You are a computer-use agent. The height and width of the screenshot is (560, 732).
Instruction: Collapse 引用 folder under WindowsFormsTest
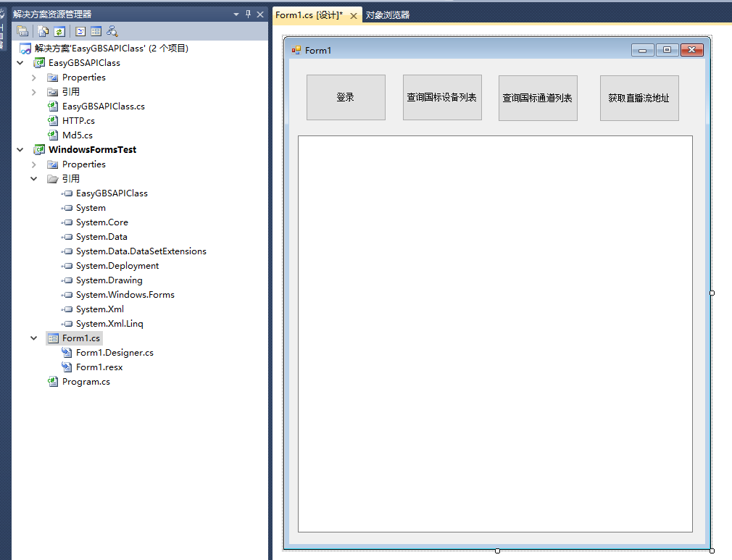tap(33, 179)
